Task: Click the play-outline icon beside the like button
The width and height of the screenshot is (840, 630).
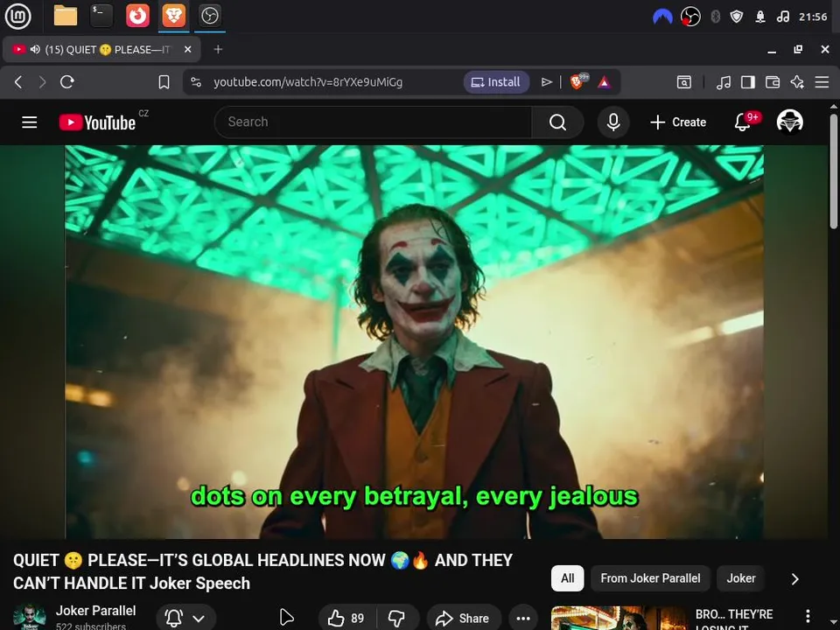Action: click(x=287, y=617)
